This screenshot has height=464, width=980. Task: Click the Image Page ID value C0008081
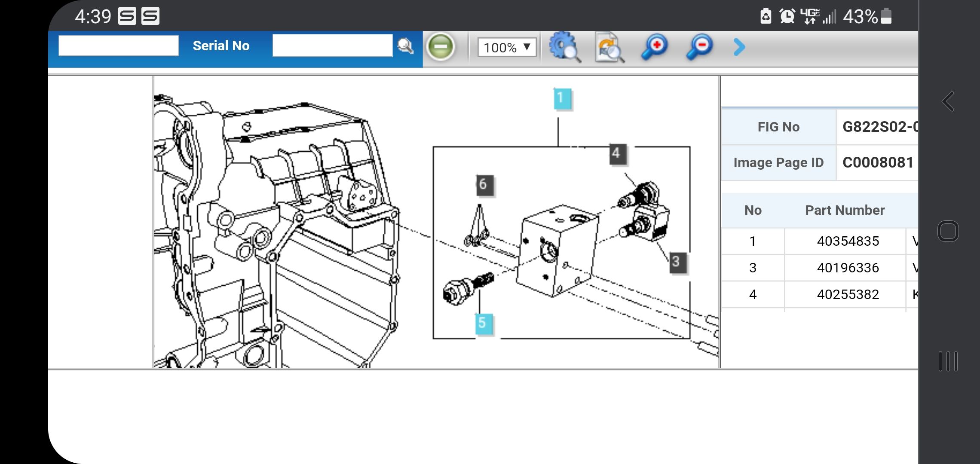click(x=878, y=162)
